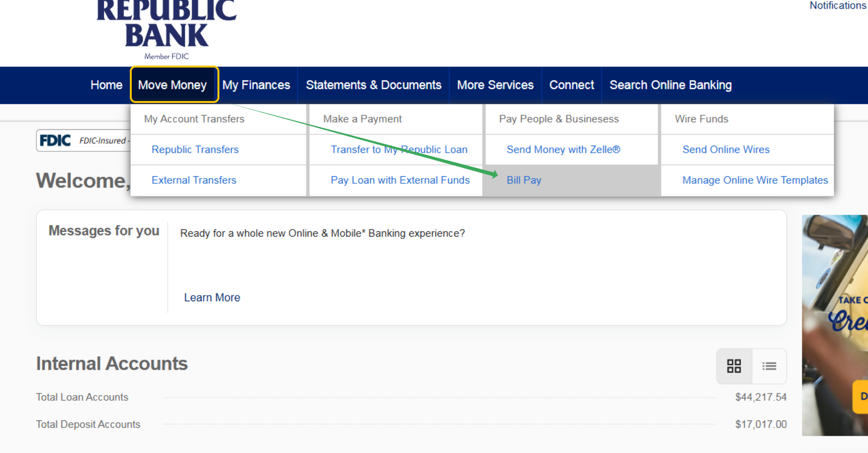Select Send Money with Zelle

[563, 149]
